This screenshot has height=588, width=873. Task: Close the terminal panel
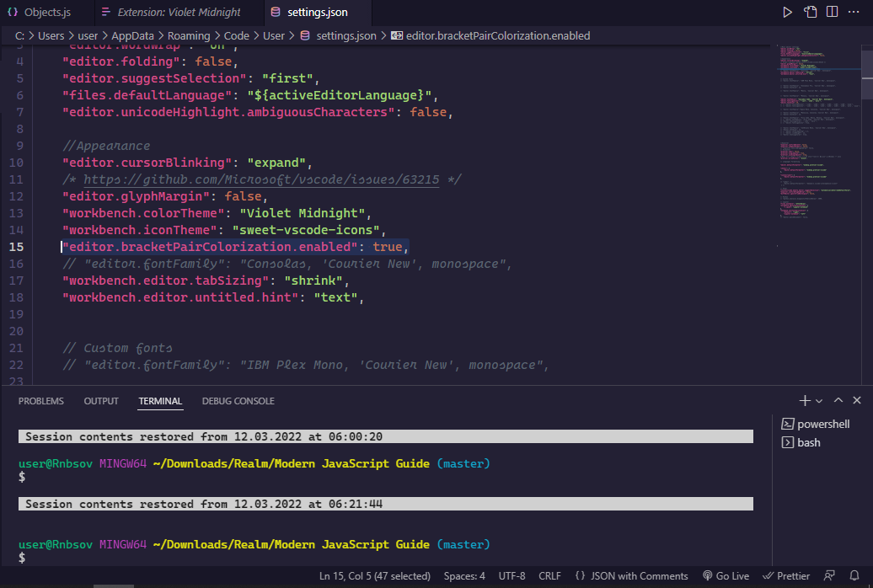click(x=857, y=400)
